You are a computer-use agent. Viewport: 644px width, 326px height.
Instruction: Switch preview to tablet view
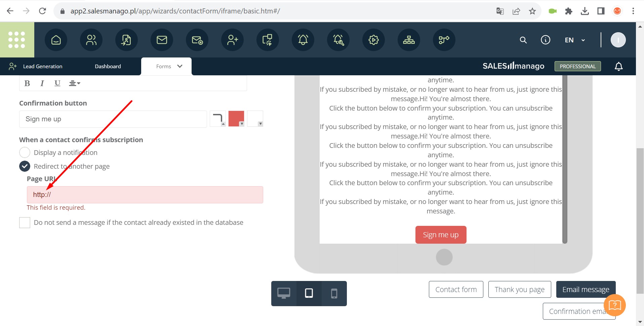pos(309,293)
